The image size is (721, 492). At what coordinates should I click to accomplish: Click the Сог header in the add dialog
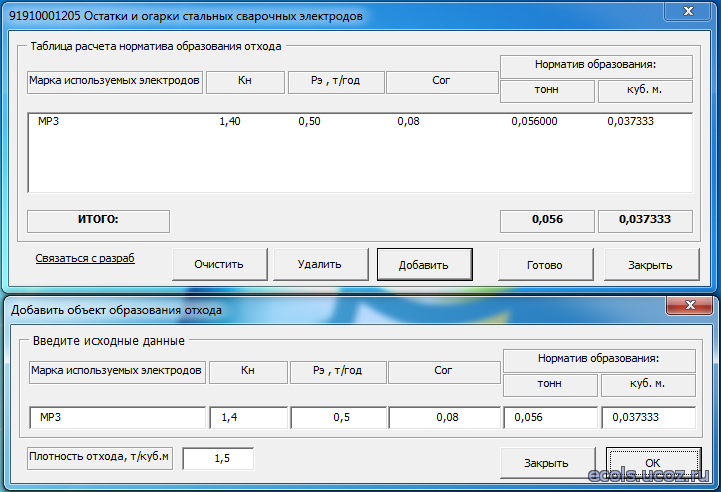[444, 372]
